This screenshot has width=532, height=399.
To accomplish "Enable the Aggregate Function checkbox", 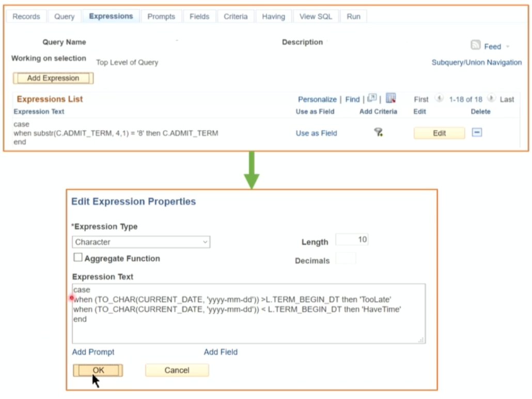I will tap(77, 257).
